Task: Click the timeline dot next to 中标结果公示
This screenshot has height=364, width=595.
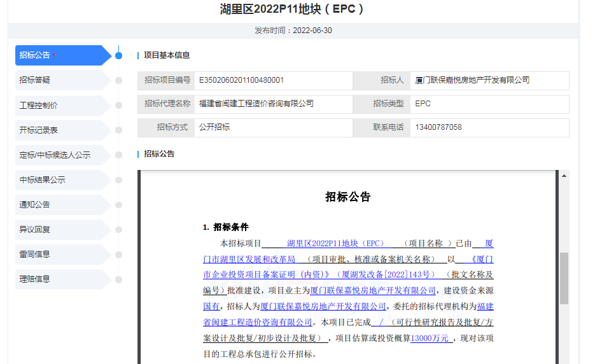Action: tap(118, 179)
